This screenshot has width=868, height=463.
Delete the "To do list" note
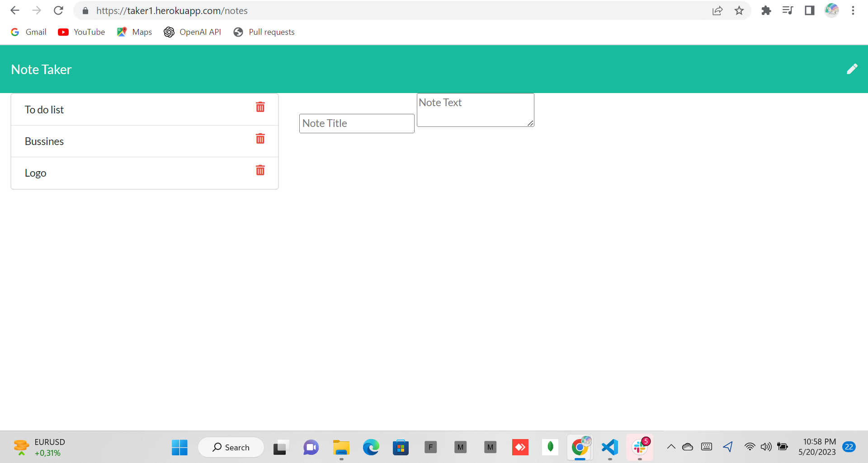(260, 107)
